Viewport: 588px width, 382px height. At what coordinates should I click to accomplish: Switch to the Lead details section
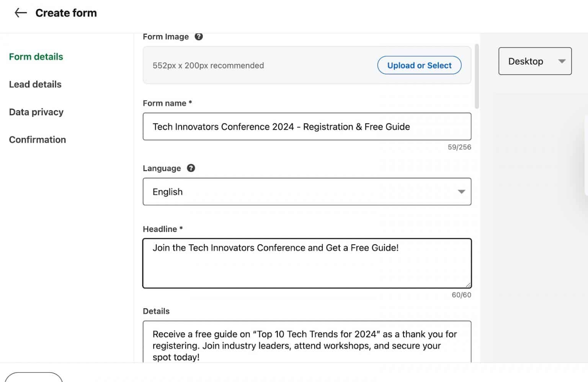[x=35, y=84]
